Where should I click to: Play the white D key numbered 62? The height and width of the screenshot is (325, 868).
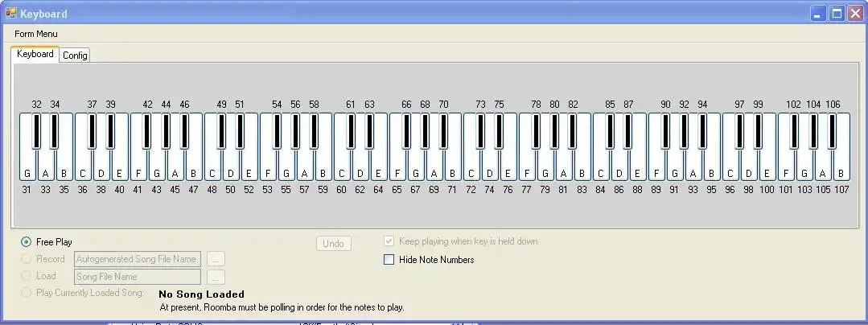pos(360,166)
